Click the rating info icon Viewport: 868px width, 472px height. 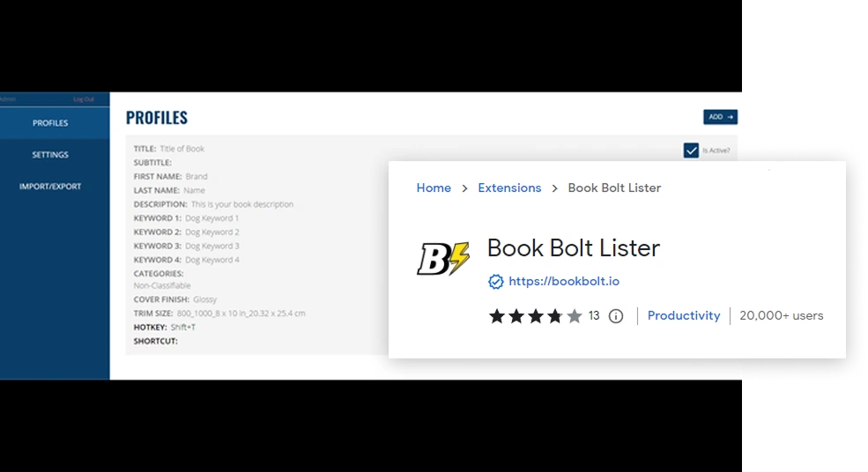(x=616, y=316)
